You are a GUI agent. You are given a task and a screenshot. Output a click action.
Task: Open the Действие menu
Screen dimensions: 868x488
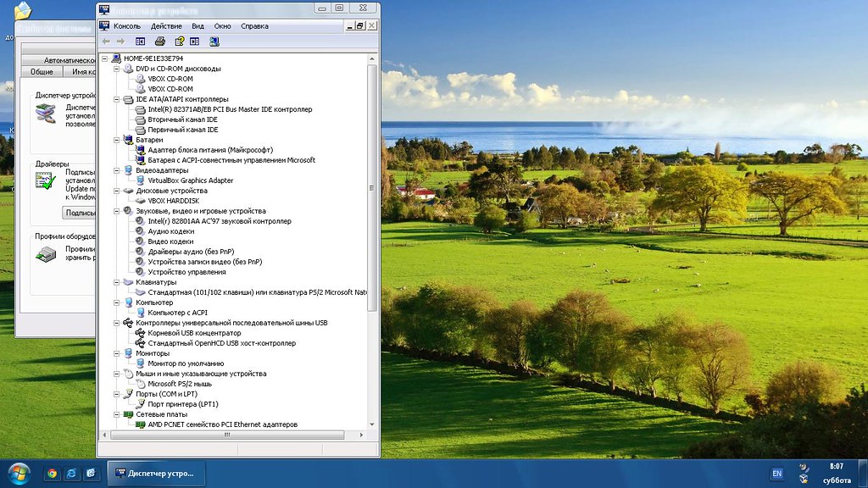(166, 26)
